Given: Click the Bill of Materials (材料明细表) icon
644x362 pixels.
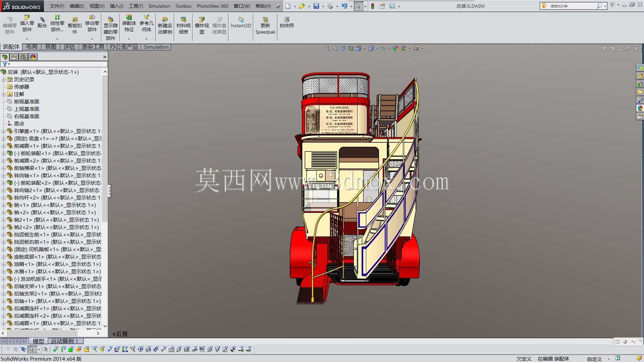Looking at the screenshot, I should (x=183, y=26).
